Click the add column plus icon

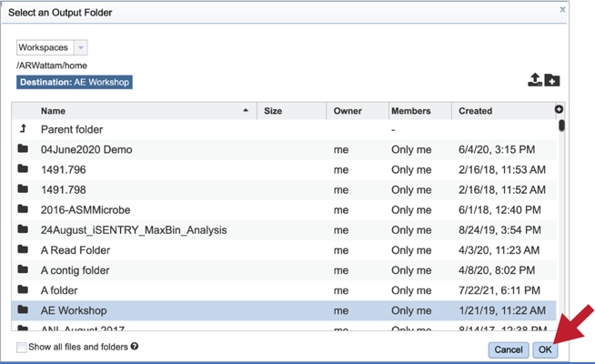coord(559,109)
